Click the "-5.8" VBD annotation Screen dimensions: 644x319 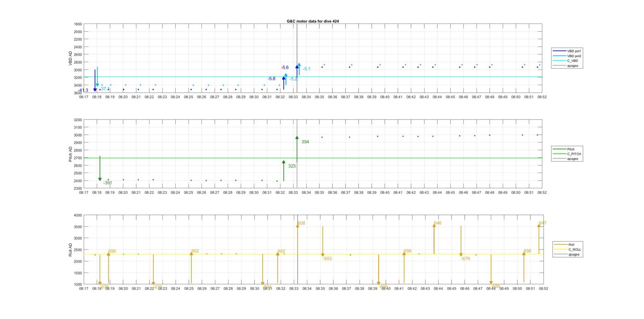click(271, 79)
